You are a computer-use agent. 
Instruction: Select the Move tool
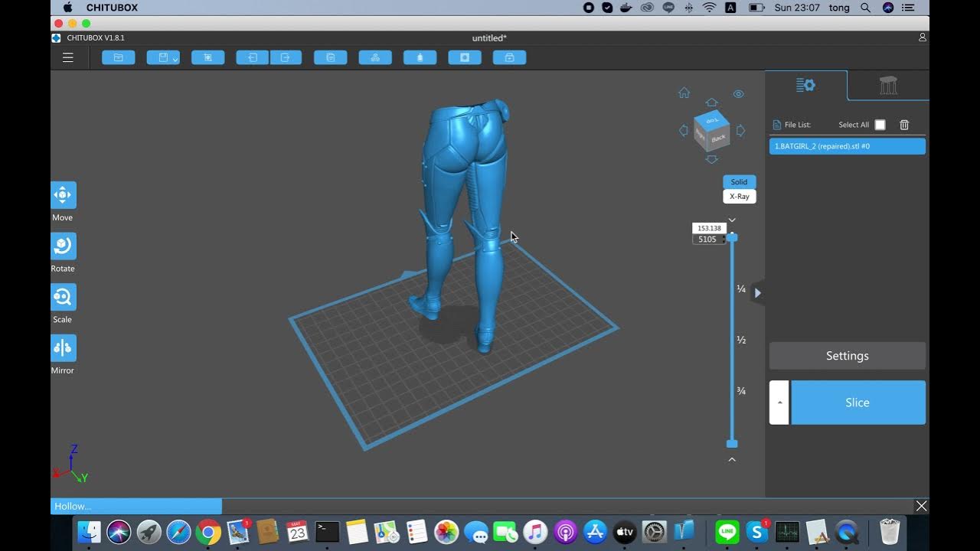[x=63, y=195]
